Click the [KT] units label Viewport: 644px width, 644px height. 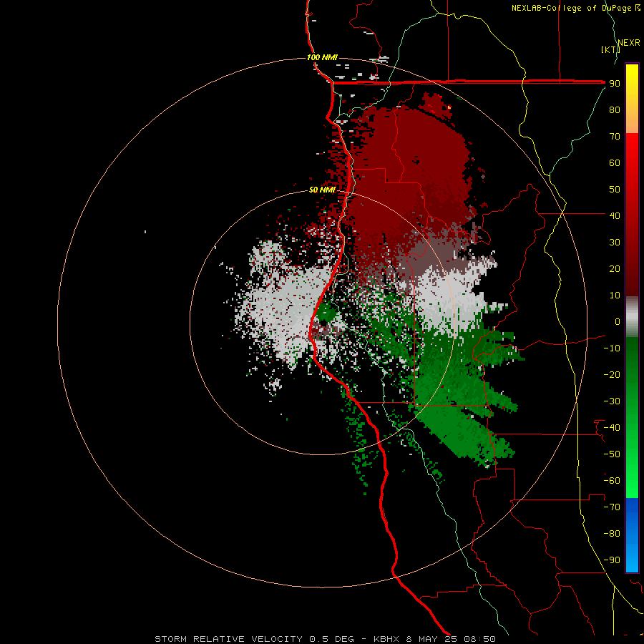[x=610, y=49]
